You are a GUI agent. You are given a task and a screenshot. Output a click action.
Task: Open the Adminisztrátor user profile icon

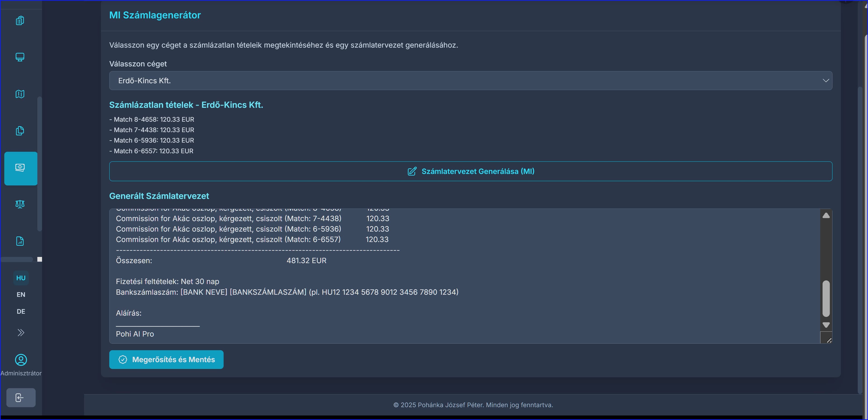(21, 360)
